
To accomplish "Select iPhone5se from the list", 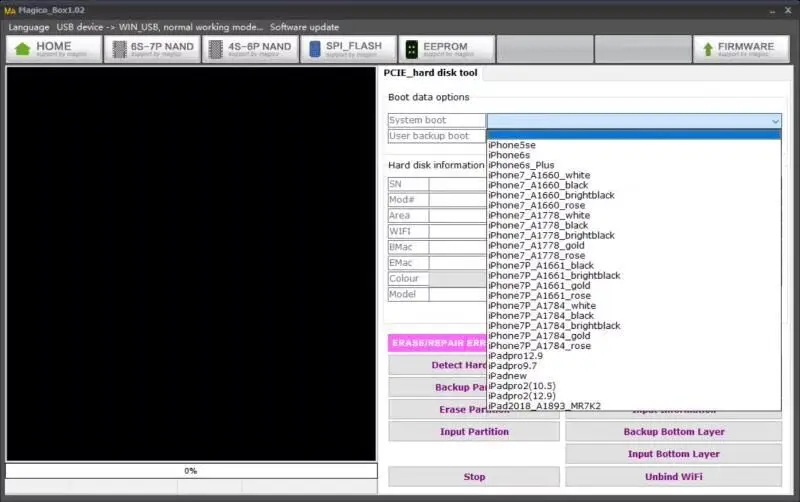I will point(634,145).
